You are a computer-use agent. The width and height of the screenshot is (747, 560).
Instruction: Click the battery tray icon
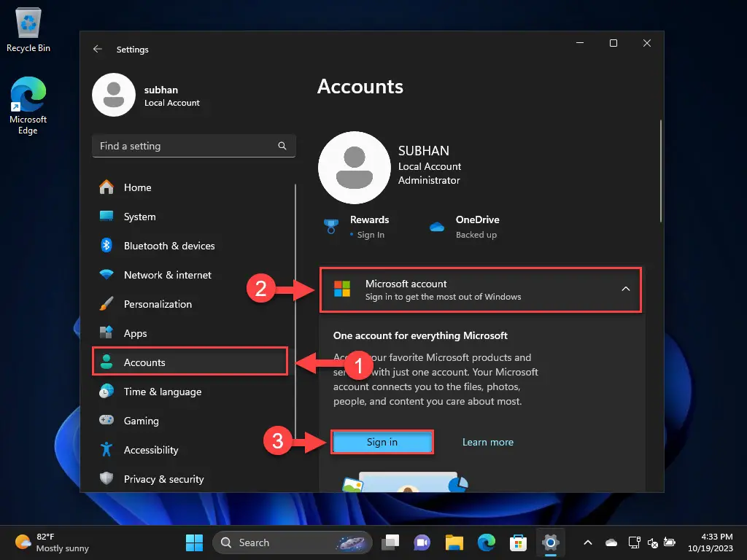point(670,542)
